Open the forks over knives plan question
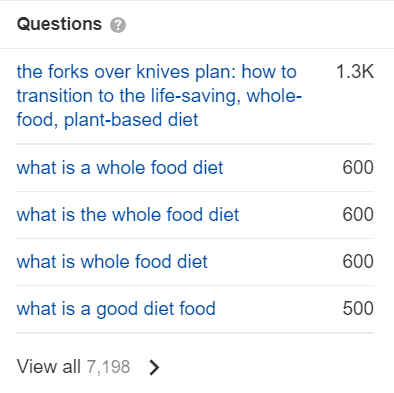Viewport: 394px width, 393px height. [159, 96]
